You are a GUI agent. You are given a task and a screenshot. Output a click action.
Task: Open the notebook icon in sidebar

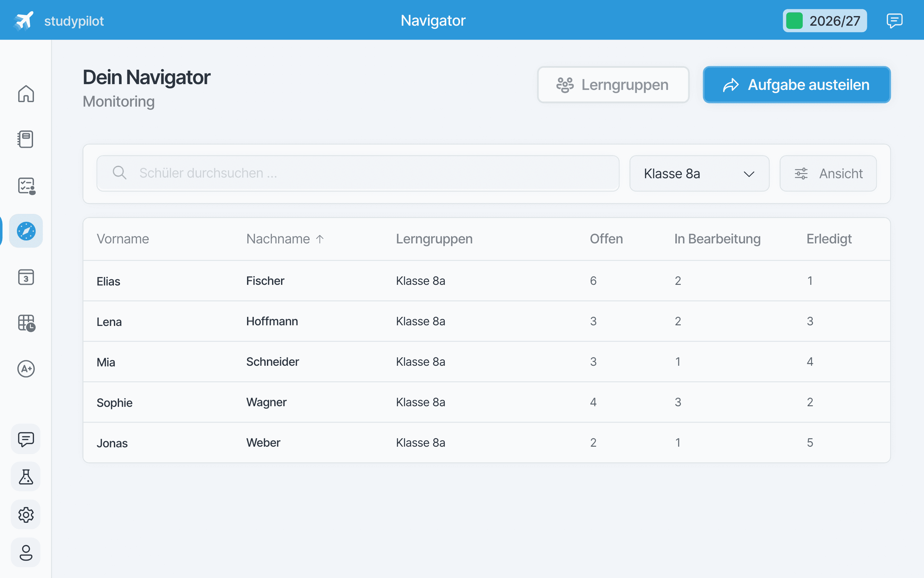[x=26, y=139]
